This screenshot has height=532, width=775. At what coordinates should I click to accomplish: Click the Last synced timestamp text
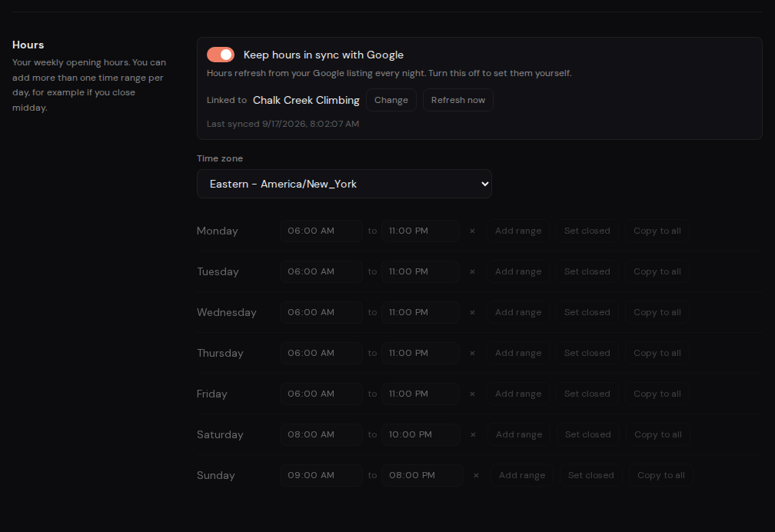283,124
